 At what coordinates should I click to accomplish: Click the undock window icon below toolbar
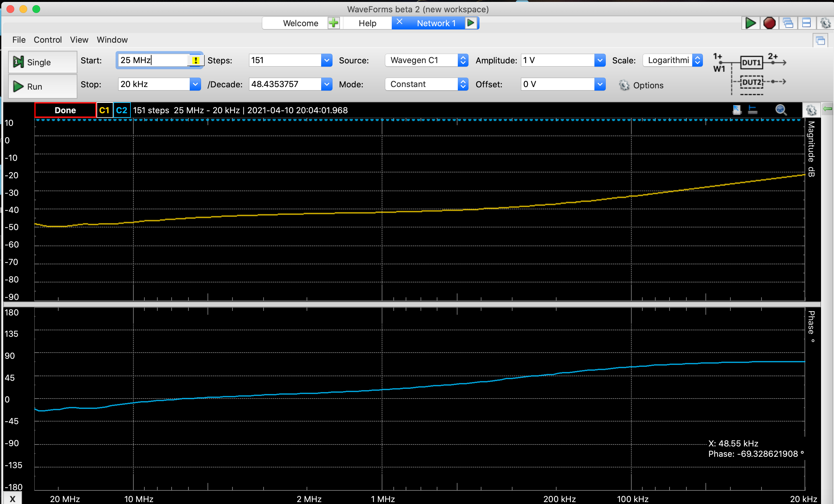tap(820, 41)
